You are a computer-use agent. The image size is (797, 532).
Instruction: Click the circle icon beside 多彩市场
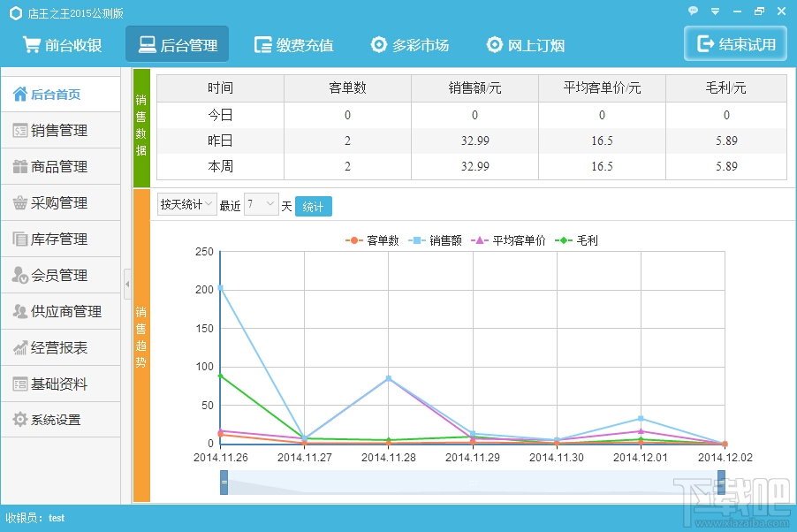(379, 45)
